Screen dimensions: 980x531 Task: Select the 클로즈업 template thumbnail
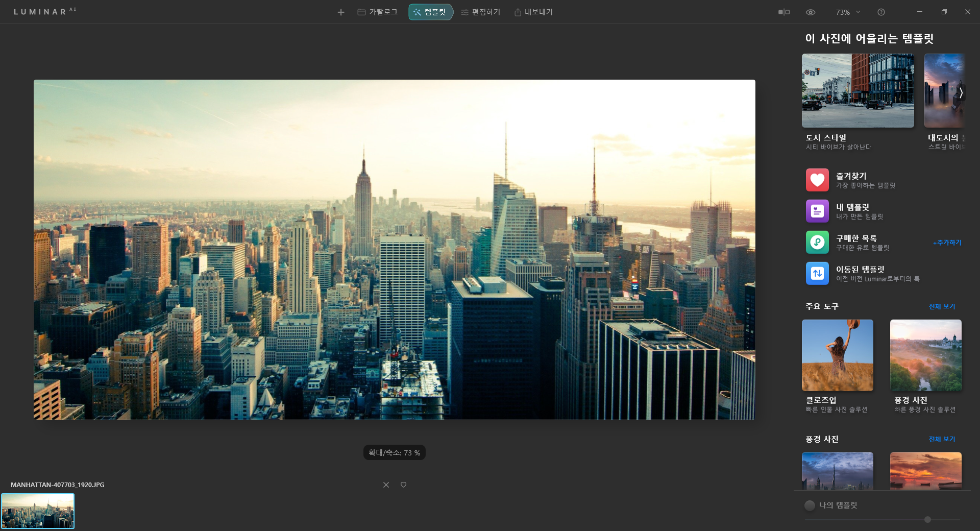pos(837,355)
